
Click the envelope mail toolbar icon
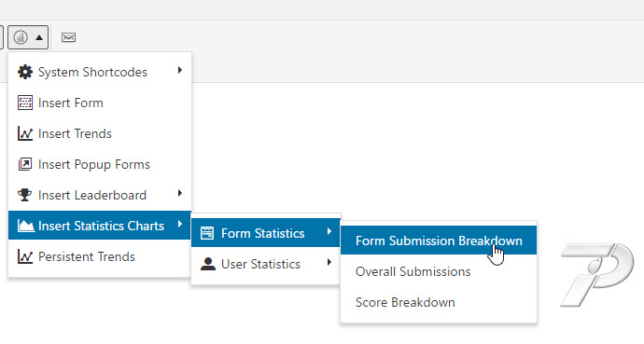click(x=68, y=37)
